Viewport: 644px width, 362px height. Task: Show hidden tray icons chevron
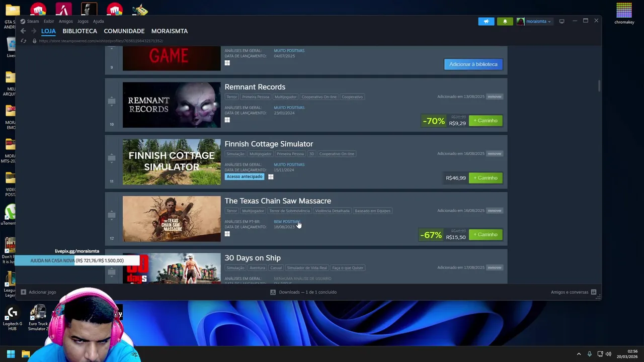pyautogui.click(x=579, y=354)
